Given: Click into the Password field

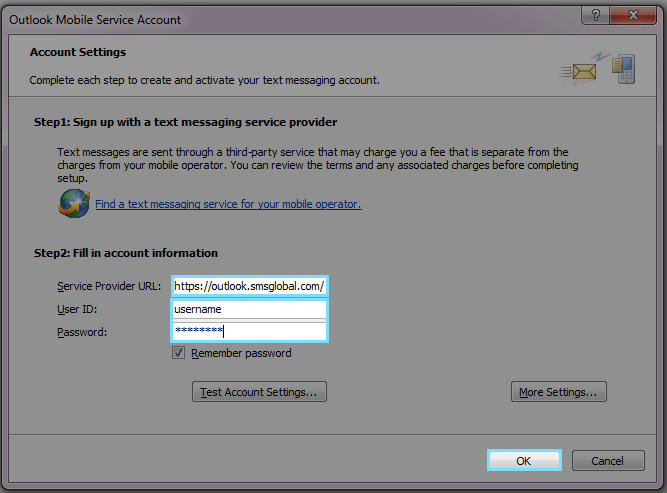Looking at the screenshot, I should coord(249,331).
